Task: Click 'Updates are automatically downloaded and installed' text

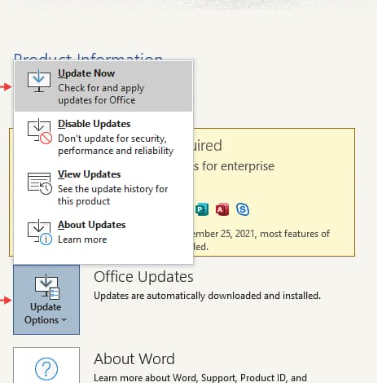Action: pyautogui.click(x=207, y=296)
